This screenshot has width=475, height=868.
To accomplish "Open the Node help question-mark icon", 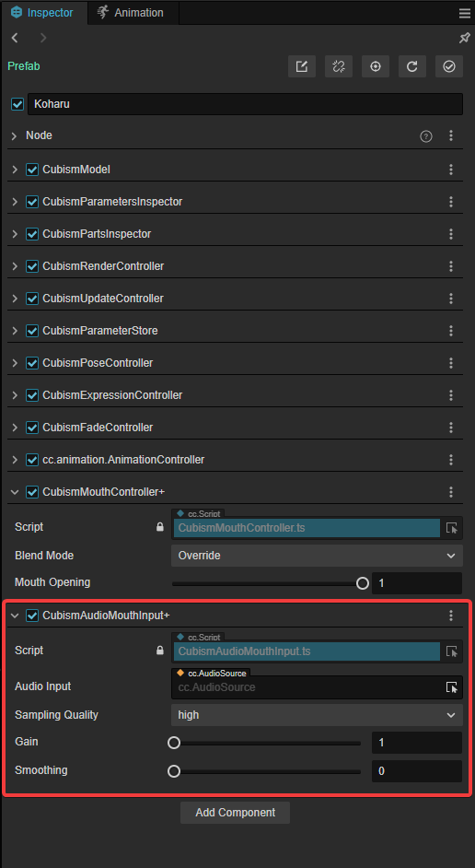I will [426, 136].
